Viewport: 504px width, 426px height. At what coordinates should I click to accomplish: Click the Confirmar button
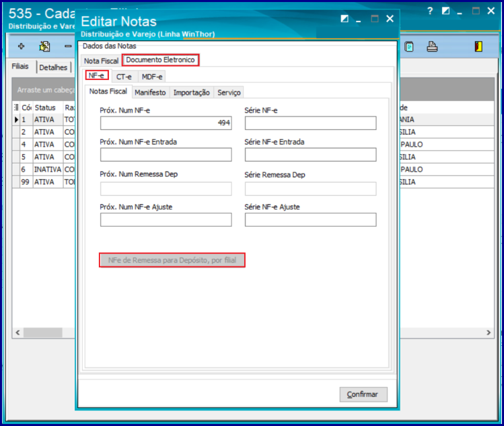click(x=363, y=394)
